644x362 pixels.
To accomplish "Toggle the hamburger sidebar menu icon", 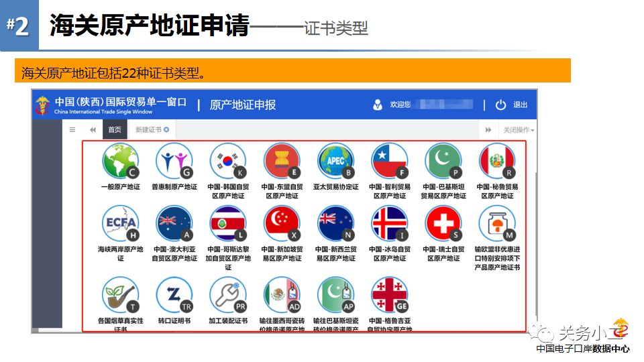I will 72,129.
